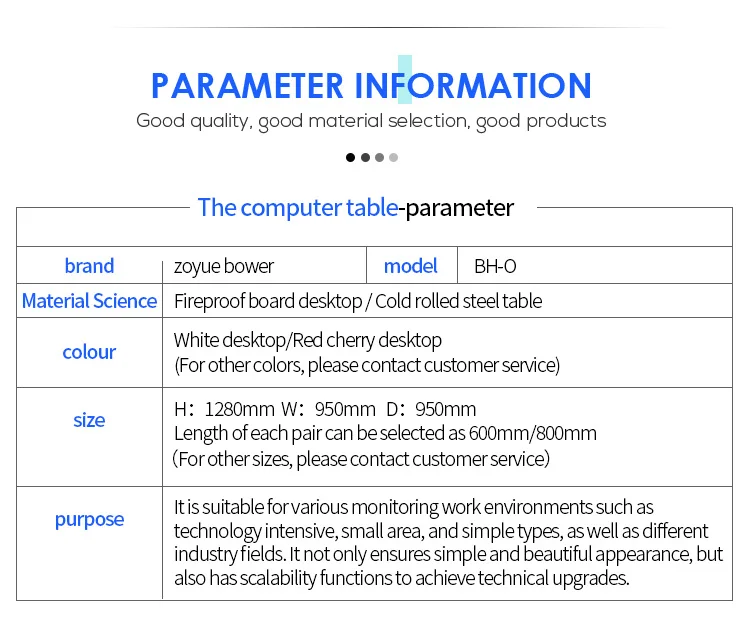The height and width of the screenshot is (641, 750).
Task: Click the 'Good quality, good material selection' subtitle
Action: (371, 122)
